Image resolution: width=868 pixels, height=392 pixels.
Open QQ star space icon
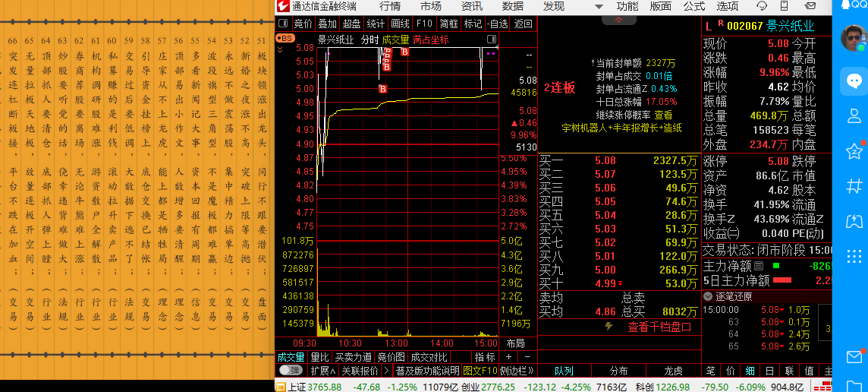pos(854,151)
